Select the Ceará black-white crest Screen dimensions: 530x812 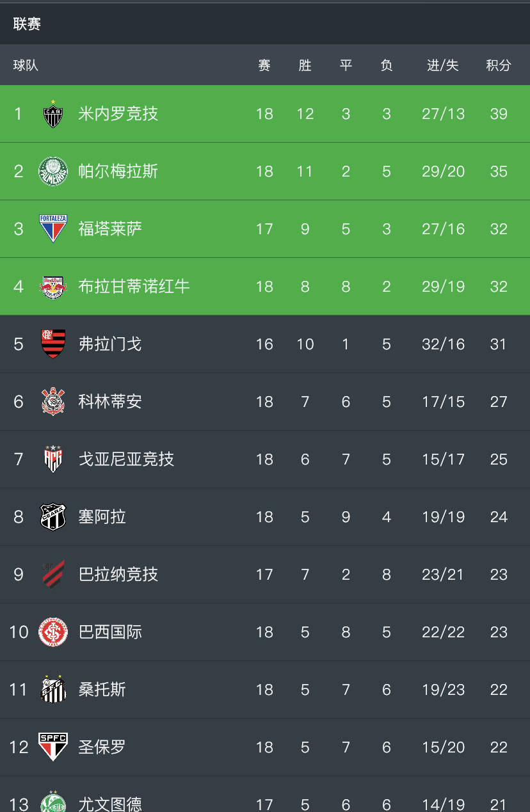pos(53,517)
